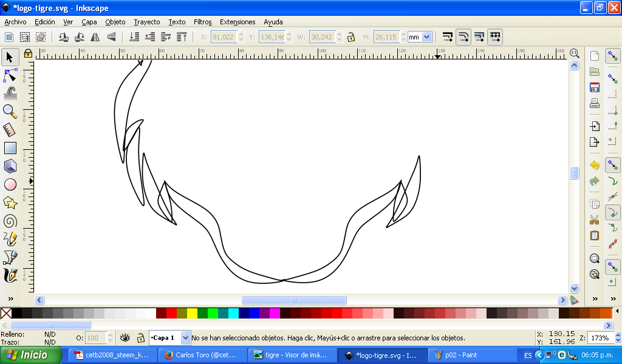This screenshot has width=622, height=364.
Task: Toggle guide lock beside the ruler
Action: click(x=28, y=53)
